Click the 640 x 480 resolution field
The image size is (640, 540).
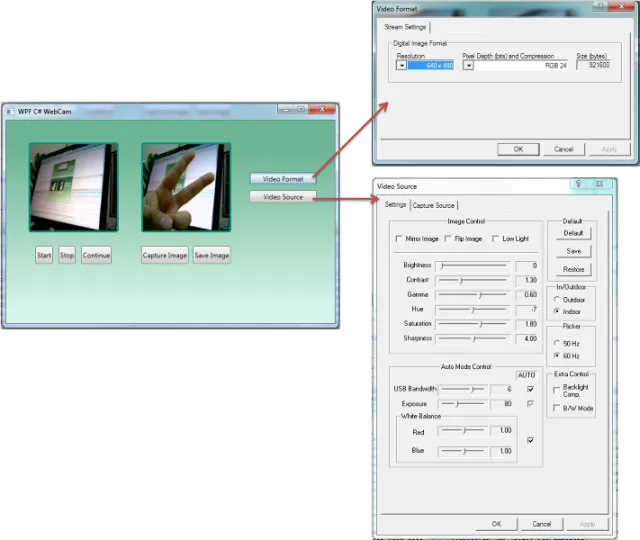pos(431,65)
